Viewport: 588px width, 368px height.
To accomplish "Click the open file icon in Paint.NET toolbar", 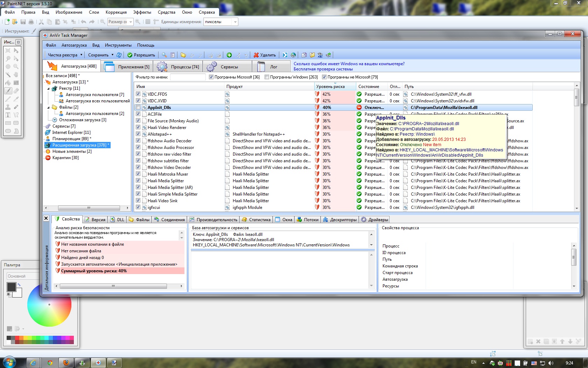I will click(15, 22).
